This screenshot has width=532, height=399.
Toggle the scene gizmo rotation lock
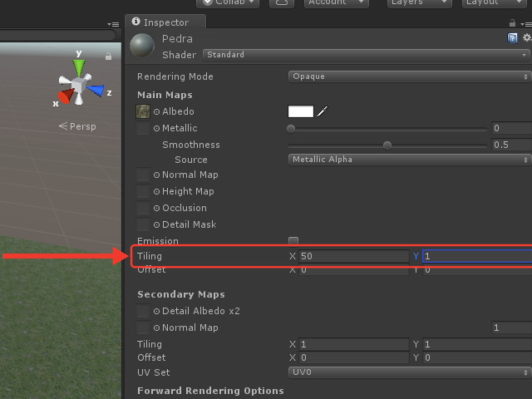108,56
